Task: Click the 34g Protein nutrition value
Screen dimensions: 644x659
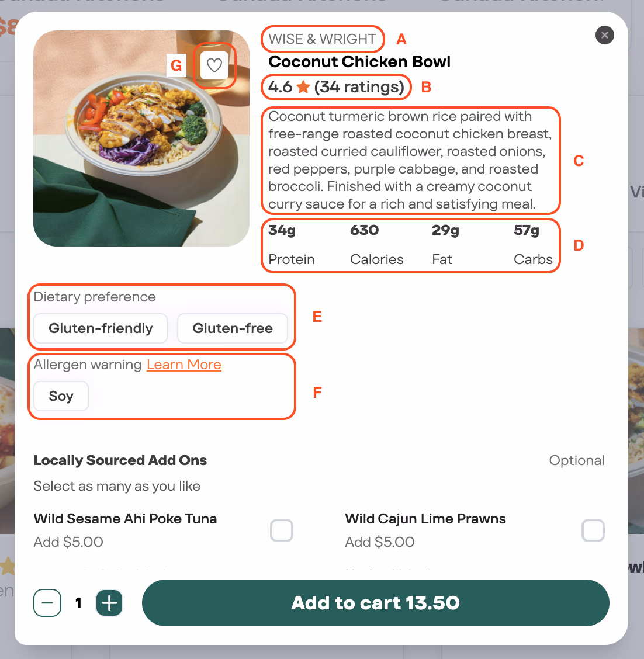Action: [291, 245]
